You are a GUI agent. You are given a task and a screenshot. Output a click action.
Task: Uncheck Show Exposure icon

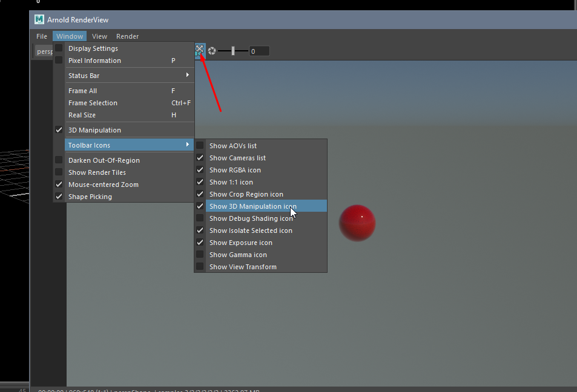pyautogui.click(x=260, y=243)
